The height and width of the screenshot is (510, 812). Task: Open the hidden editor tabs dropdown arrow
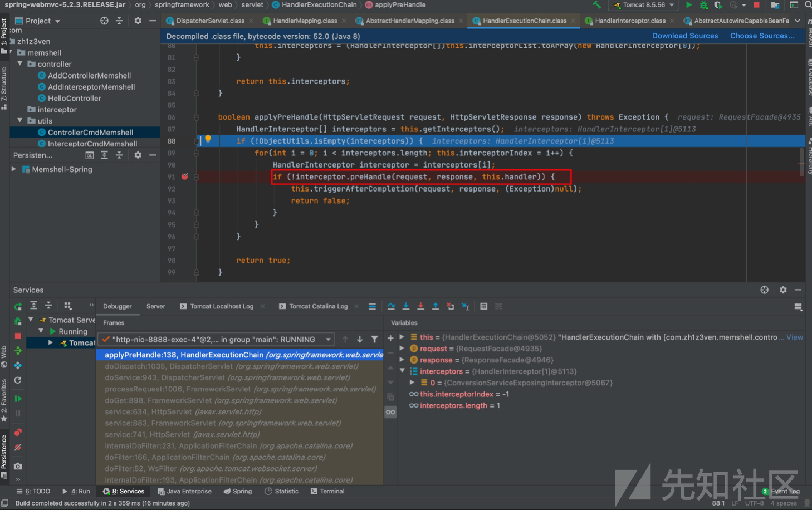798,21
